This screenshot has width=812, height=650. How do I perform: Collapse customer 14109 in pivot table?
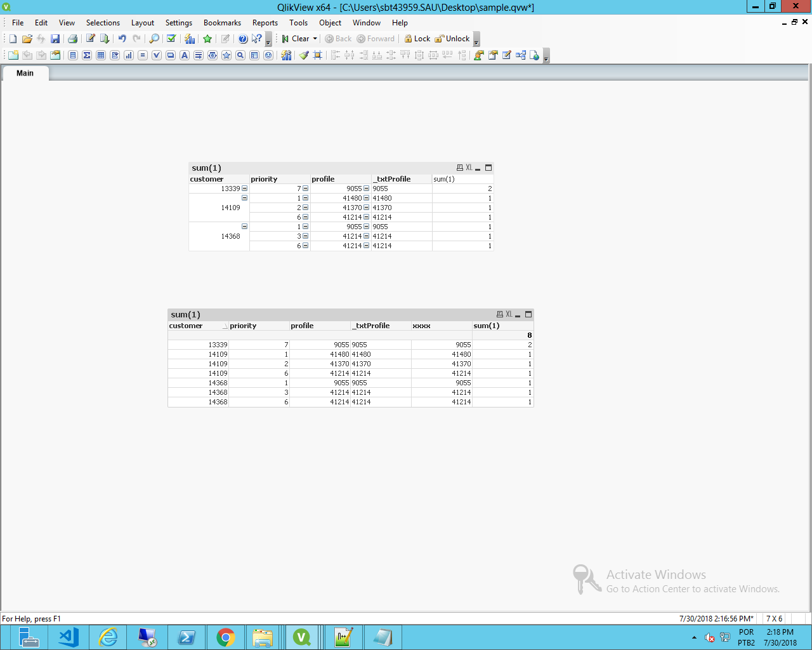coord(244,198)
